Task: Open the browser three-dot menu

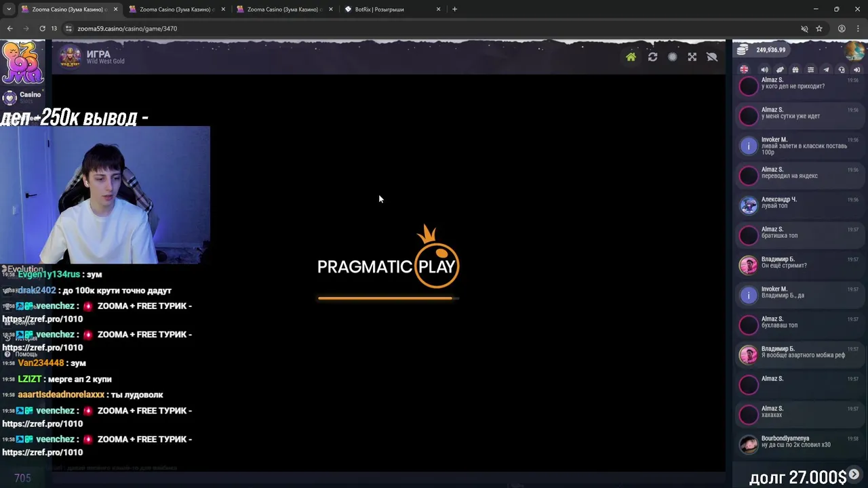Action: click(858, 28)
